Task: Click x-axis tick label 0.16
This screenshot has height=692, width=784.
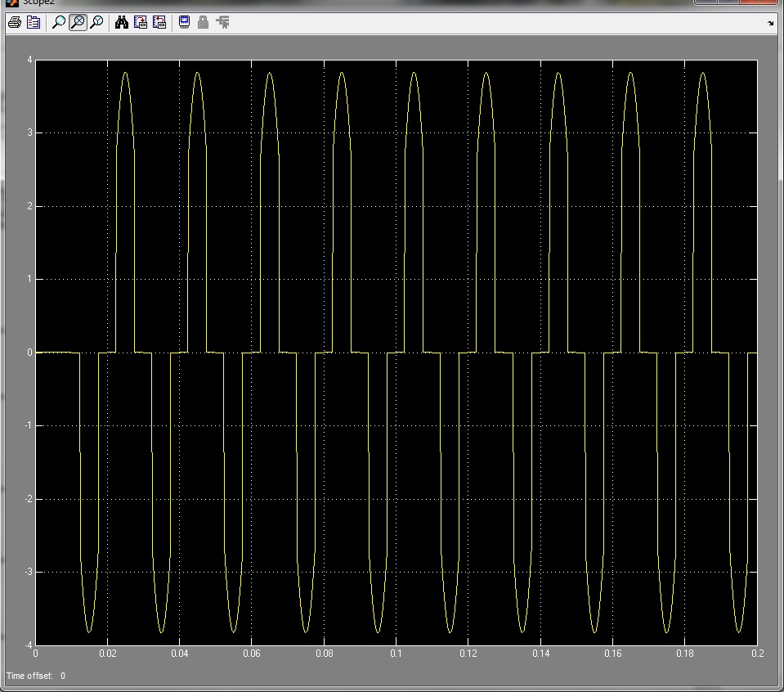Action: pos(613,654)
